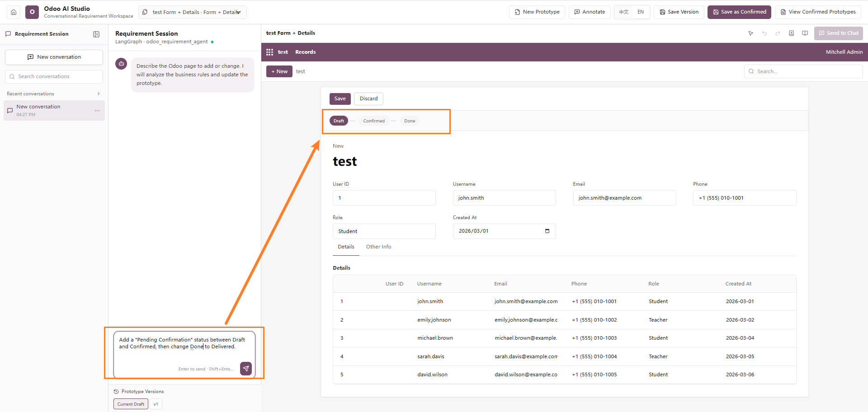
Task: Open the New conversation session item
Action: click(54, 111)
